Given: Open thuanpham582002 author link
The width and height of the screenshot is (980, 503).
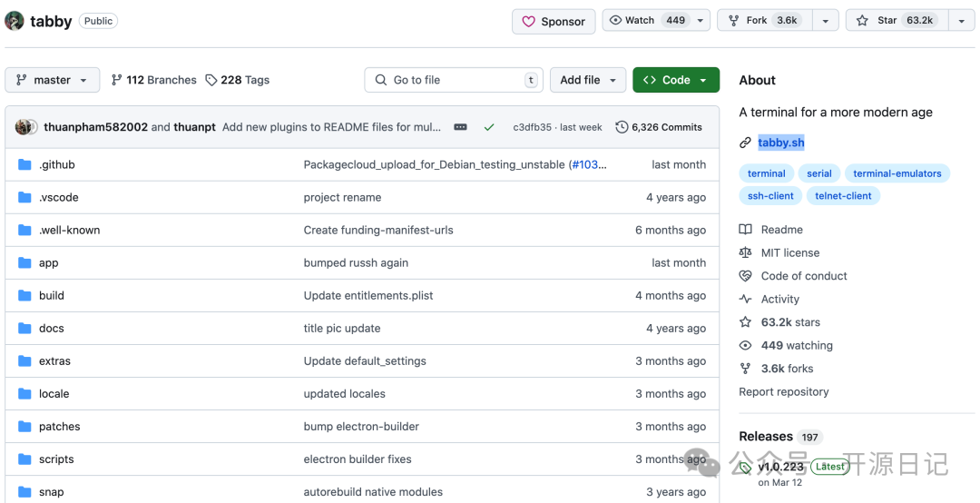Looking at the screenshot, I should click(x=95, y=127).
